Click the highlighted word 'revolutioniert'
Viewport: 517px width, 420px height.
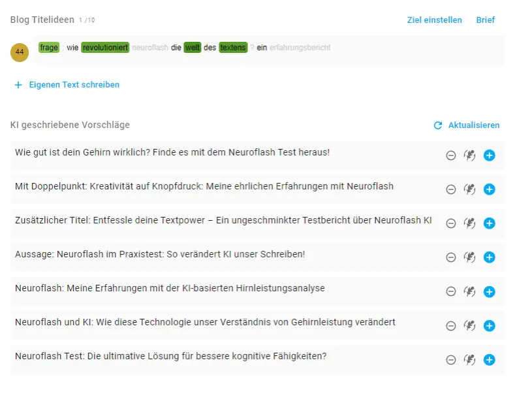coord(105,48)
